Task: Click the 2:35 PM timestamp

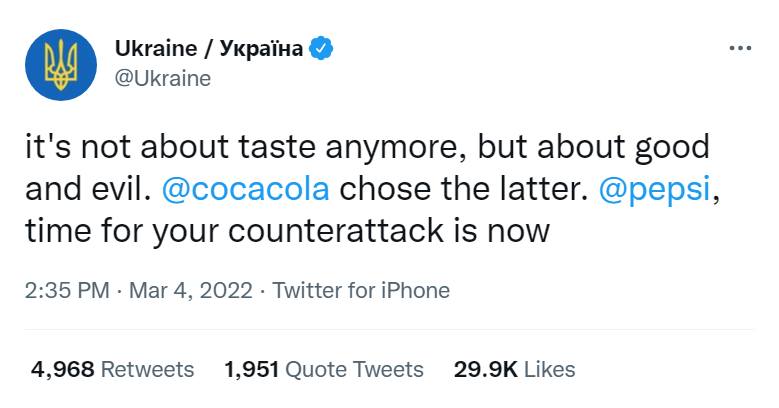Action: click(x=68, y=291)
